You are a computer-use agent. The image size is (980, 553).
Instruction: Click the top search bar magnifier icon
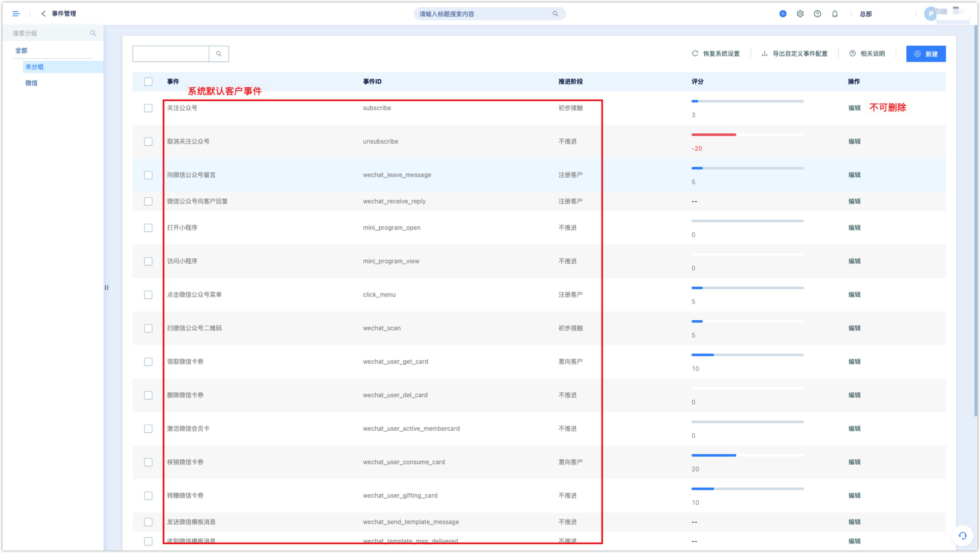click(x=555, y=14)
